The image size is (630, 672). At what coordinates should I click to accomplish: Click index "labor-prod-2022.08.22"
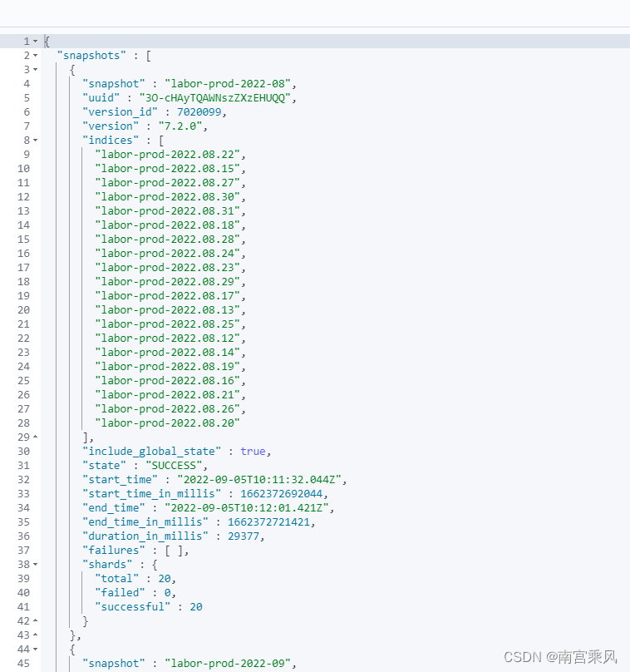[x=168, y=155]
